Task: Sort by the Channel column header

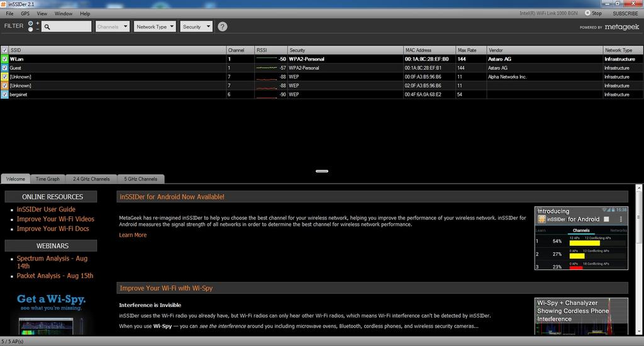Action: [240, 50]
